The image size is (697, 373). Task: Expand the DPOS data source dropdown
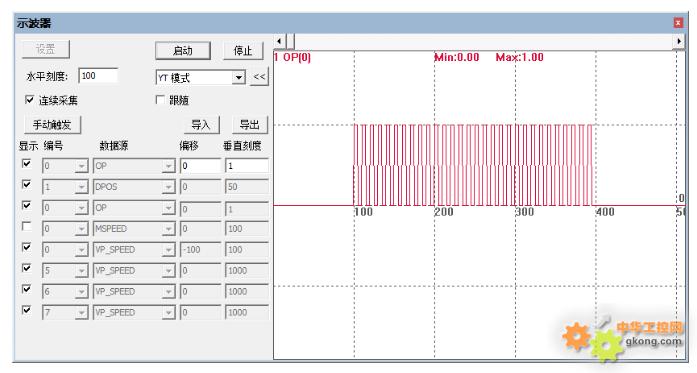pos(168,187)
